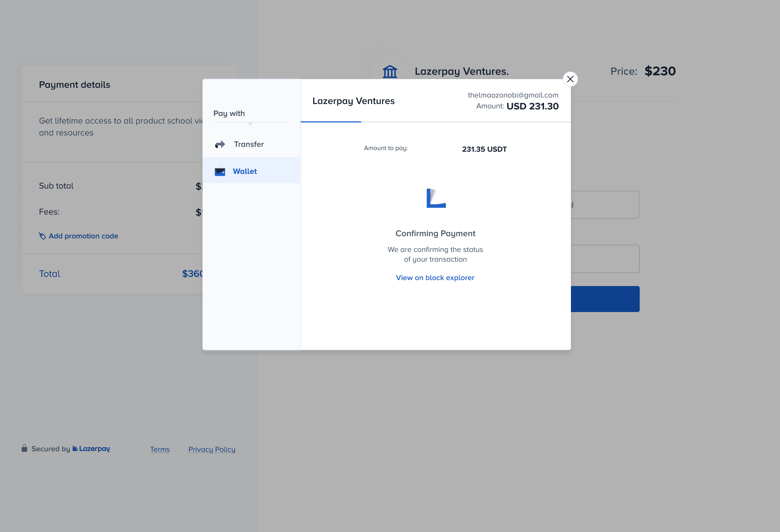
Task: Click the $230 price value
Action: point(660,71)
